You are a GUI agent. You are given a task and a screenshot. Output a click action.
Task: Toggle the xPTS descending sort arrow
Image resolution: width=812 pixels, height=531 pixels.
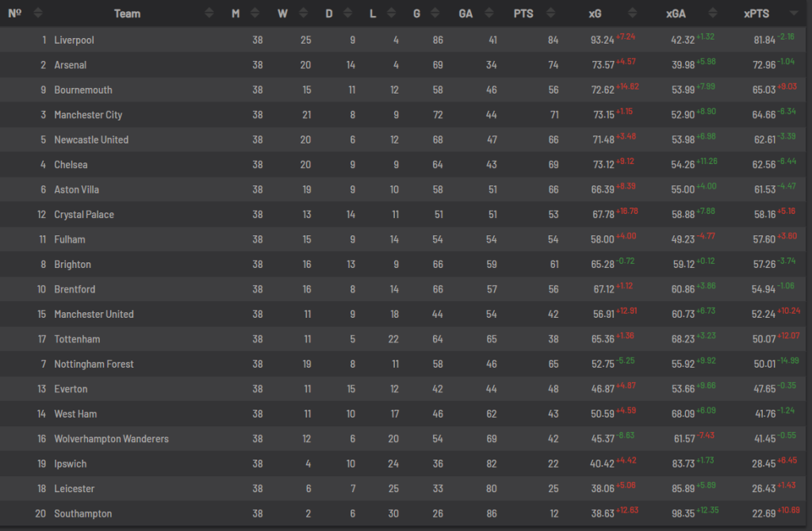click(x=794, y=13)
